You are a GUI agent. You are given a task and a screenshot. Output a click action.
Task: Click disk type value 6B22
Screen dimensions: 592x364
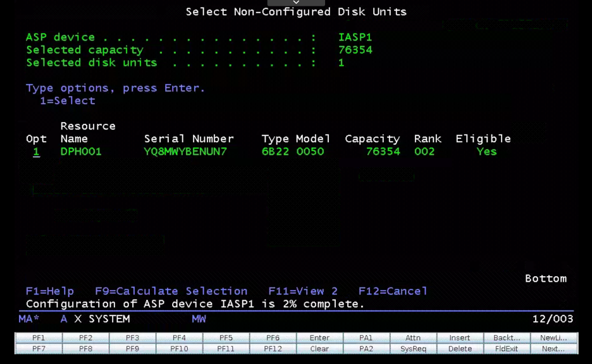[275, 152]
